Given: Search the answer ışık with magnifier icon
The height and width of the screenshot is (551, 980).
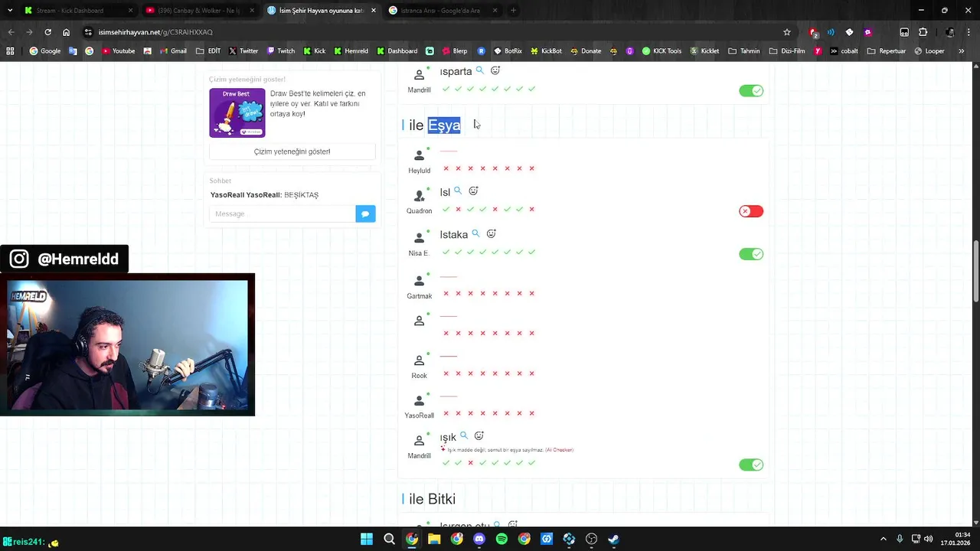Looking at the screenshot, I should pyautogui.click(x=463, y=435).
